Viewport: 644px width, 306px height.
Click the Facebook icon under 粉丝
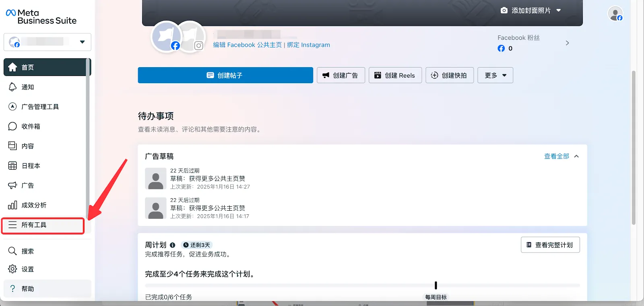point(501,48)
